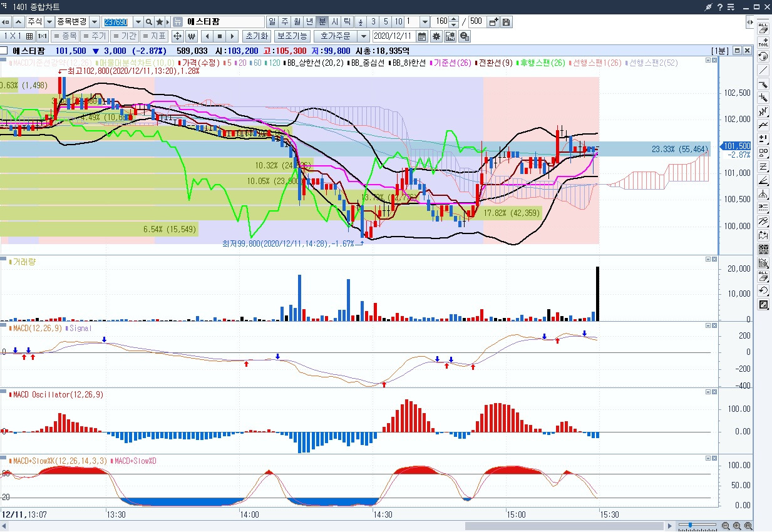Click the add TOOL icon in sidebar

tap(763, 43)
